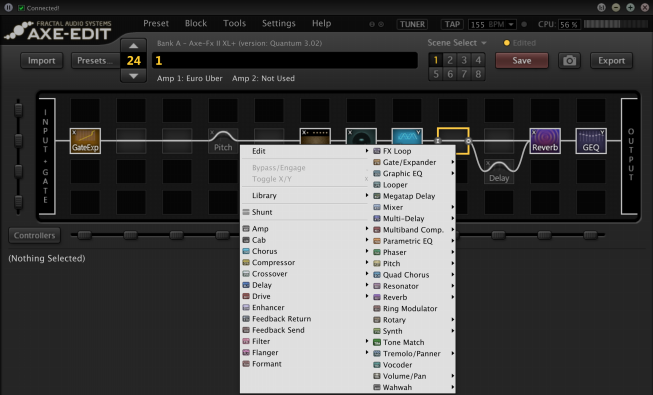This screenshot has width=653, height=395.
Task: Select the bypassed Delay block
Action: point(499,171)
